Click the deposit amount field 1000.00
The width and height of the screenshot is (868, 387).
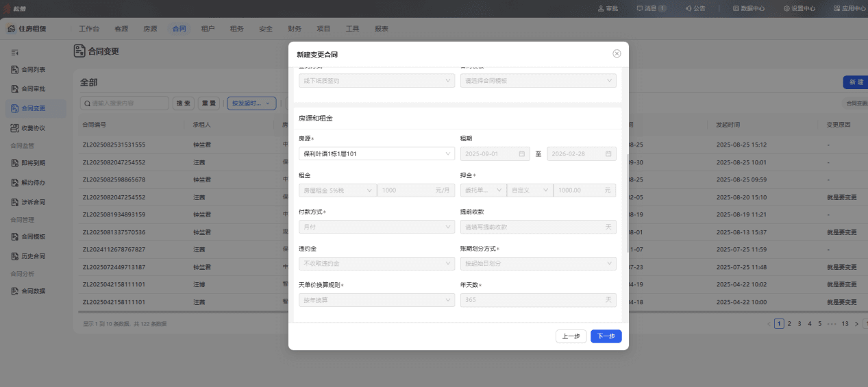tap(584, 190)
